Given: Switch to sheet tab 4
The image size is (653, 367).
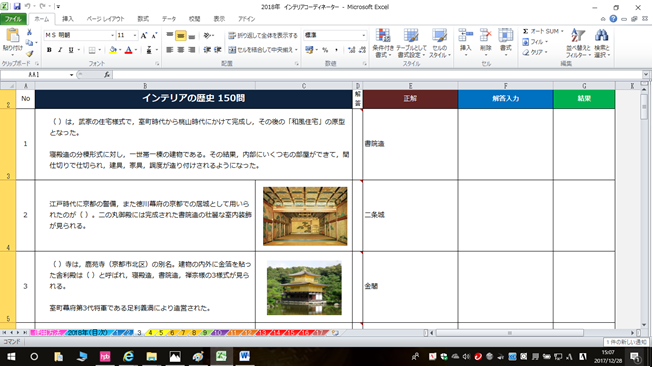Looking at the screenshot, I should pos(150,333).
